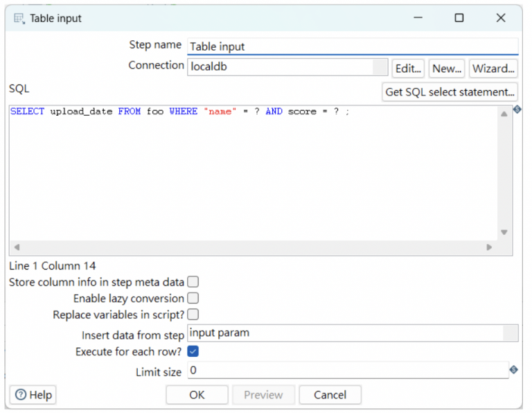Image resolution: width=532 pixels, height=413 pixels.
Task: Check the Enable lazy conversion box
Action: coord(193,299)
